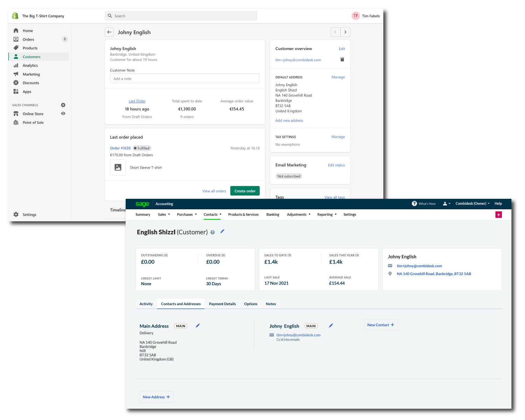Open the Reporting dropdown menu
Viewport: 525px width, 420px height.
(x=326, y=214)
